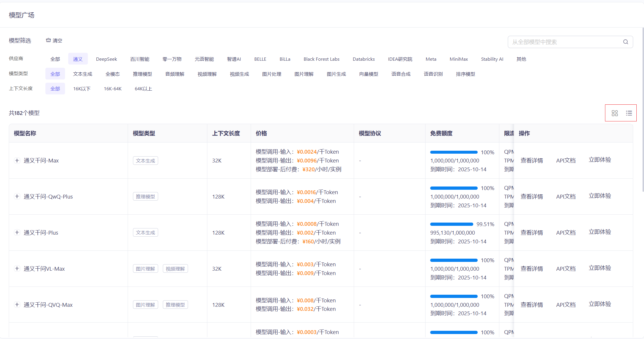Image resolution: width=644 pixels, height=339 pixels.
Task: Select Black Forest Labs supplier
Action: [x=321, y=59]
